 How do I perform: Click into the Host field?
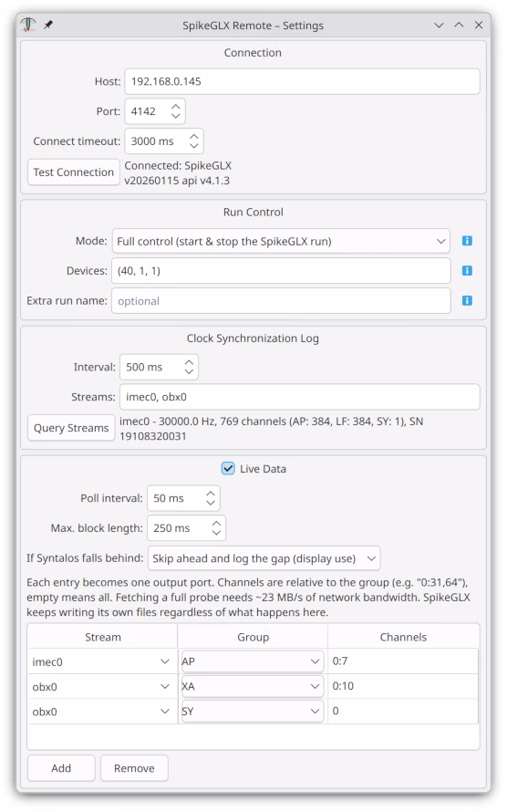click(302, 81)
